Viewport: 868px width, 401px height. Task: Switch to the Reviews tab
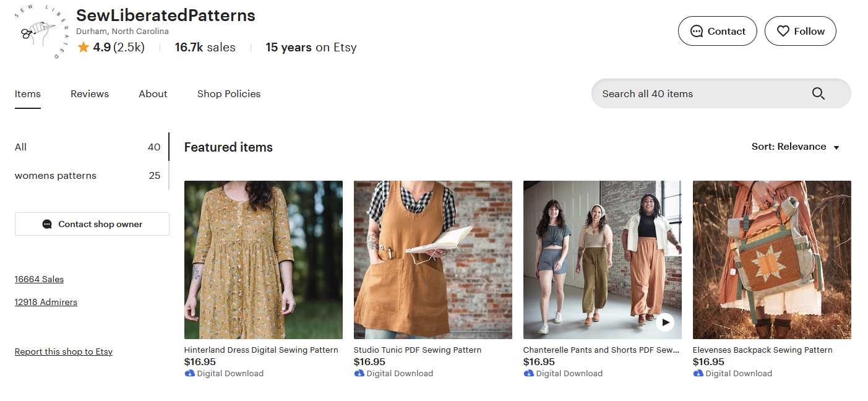coord(90,94)
